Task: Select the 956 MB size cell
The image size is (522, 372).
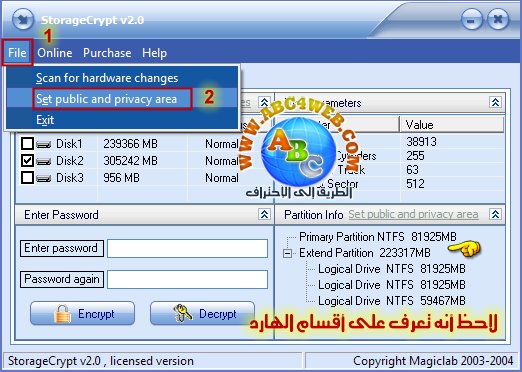Action: 121,178
